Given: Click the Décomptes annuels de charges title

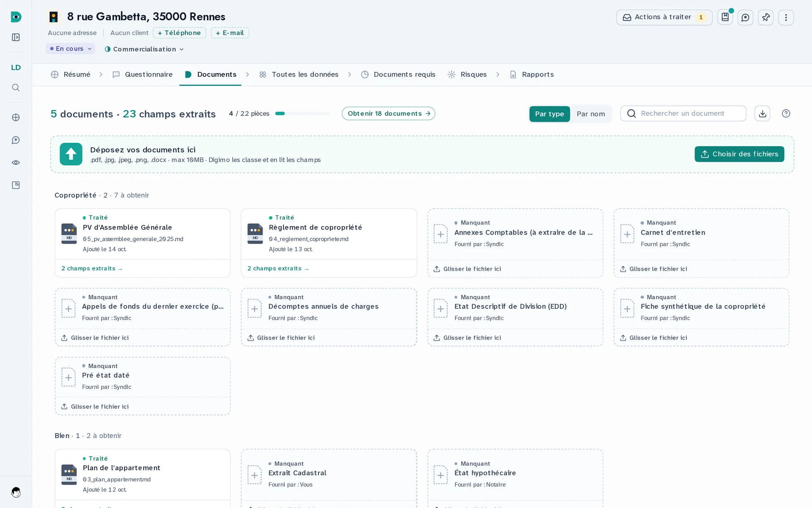Looking at the screenshot, I should [x=323, y=306].
